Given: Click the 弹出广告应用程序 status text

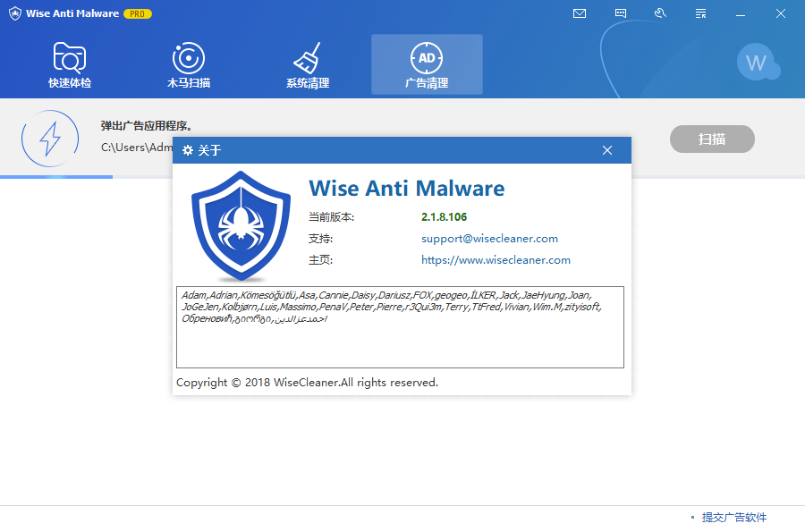Looking at the screenshot, I should point(147,126).
